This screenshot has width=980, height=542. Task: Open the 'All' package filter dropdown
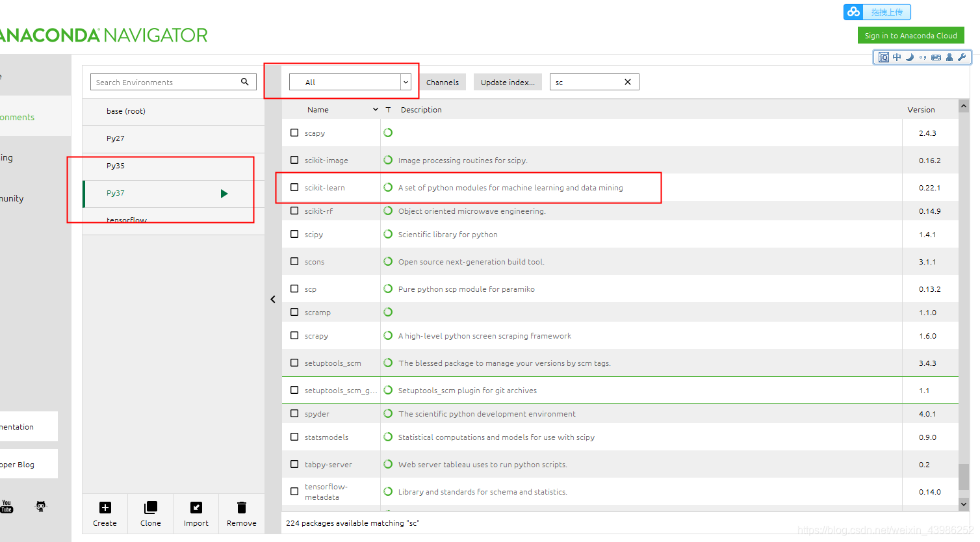pyautogui.click(x=350, y=82)
